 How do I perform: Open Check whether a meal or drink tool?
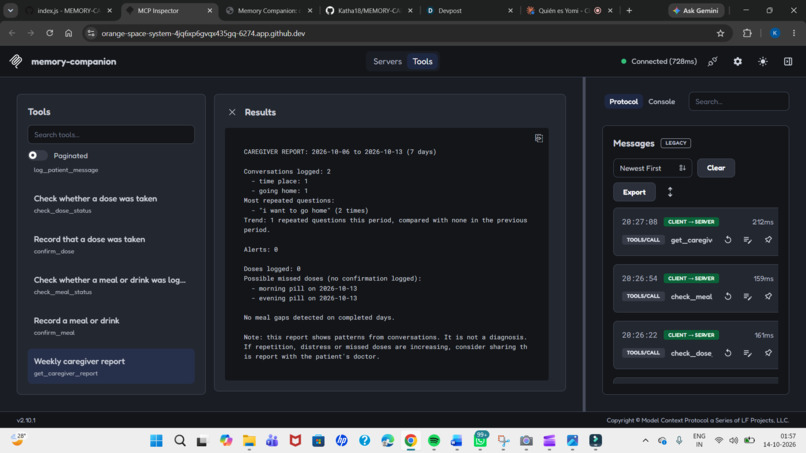[x=111, y=285]
